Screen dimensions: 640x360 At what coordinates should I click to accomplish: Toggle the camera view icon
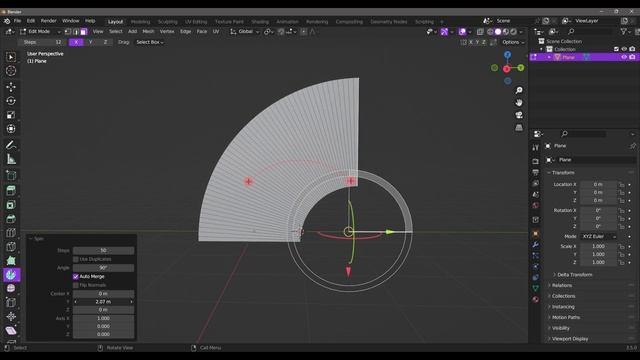coord(519,115)
